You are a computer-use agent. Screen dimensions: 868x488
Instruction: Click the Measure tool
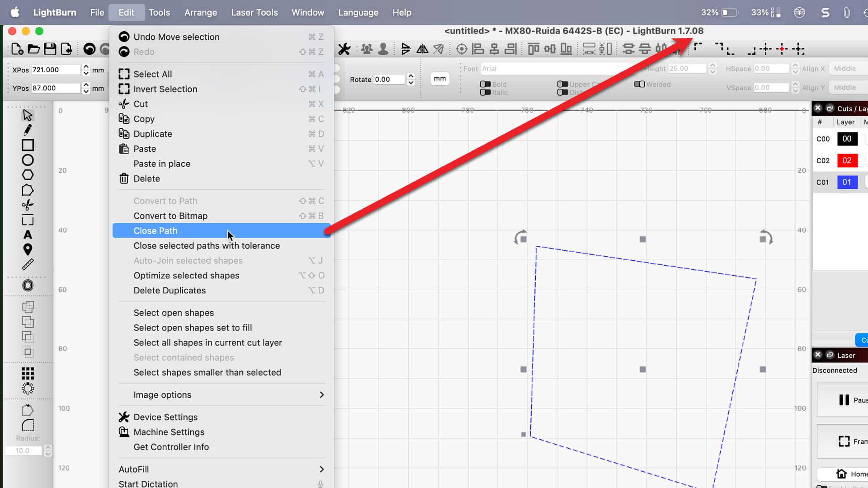[28, 264]
